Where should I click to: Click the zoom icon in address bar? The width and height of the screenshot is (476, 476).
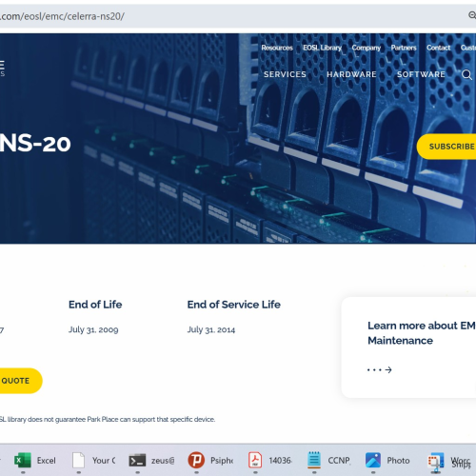pos(472,15)
